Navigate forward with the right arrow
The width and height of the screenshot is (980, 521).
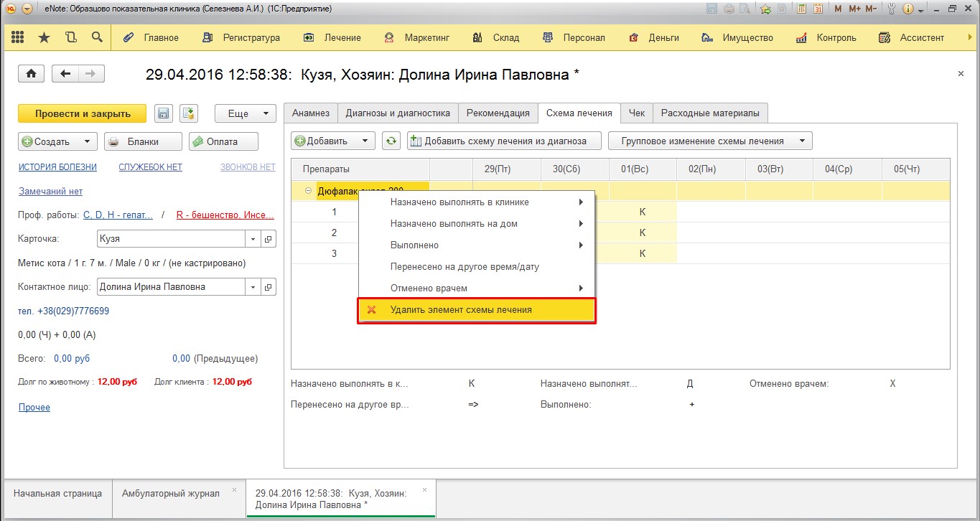pos(91,74)
